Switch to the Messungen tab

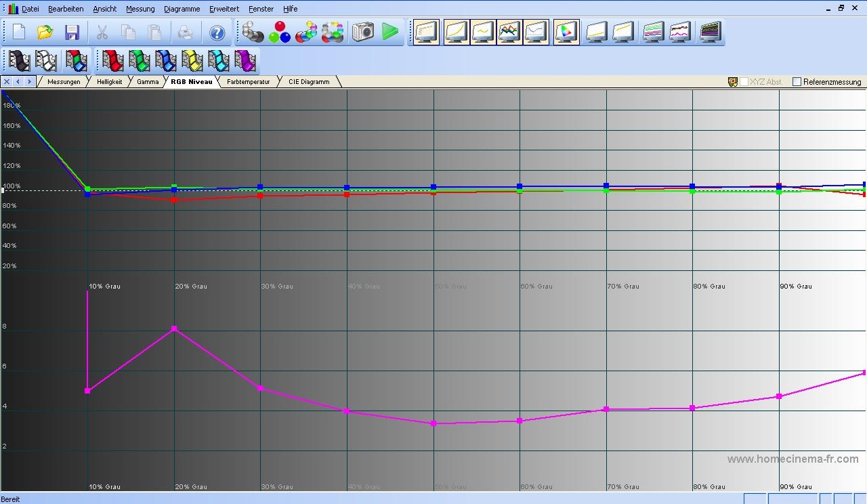pos(64,81)
